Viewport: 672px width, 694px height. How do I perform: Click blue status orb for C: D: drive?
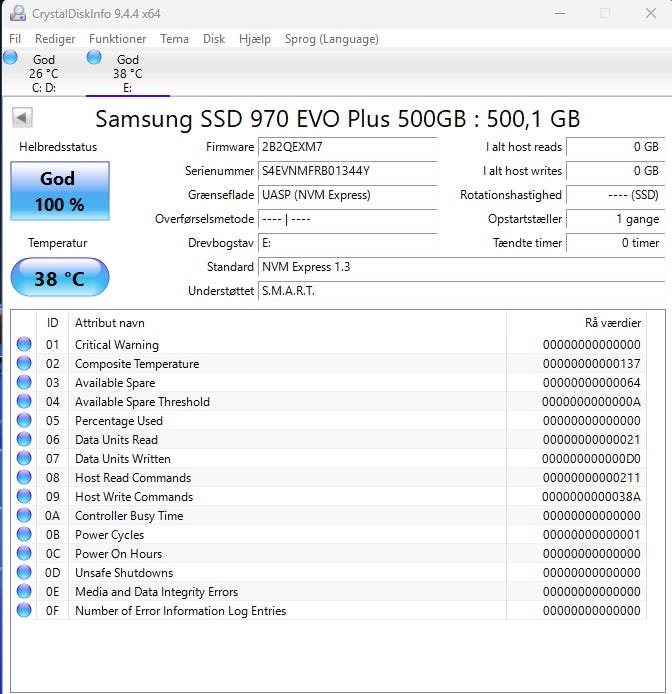(11, 58)
